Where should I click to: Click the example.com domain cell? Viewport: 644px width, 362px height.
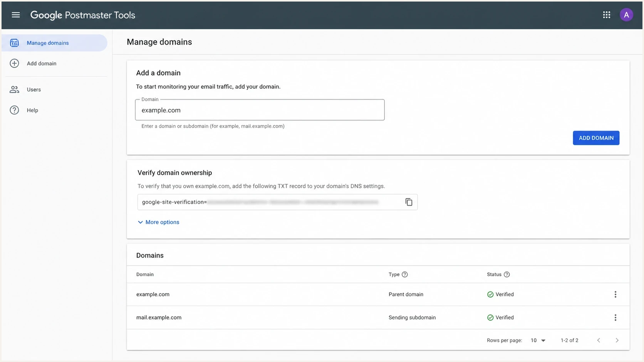click(x=153, y=294)
